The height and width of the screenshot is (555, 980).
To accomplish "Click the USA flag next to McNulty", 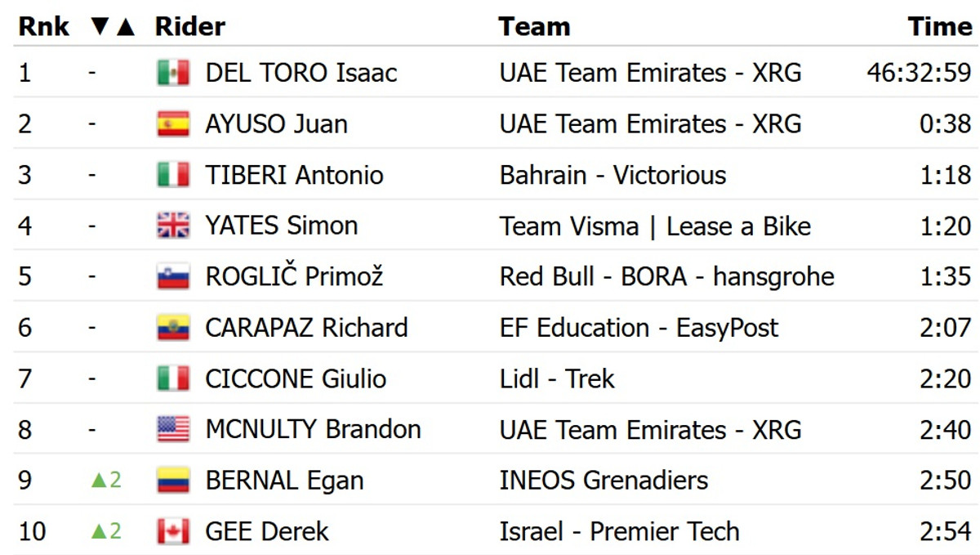I will coord(173,430).
